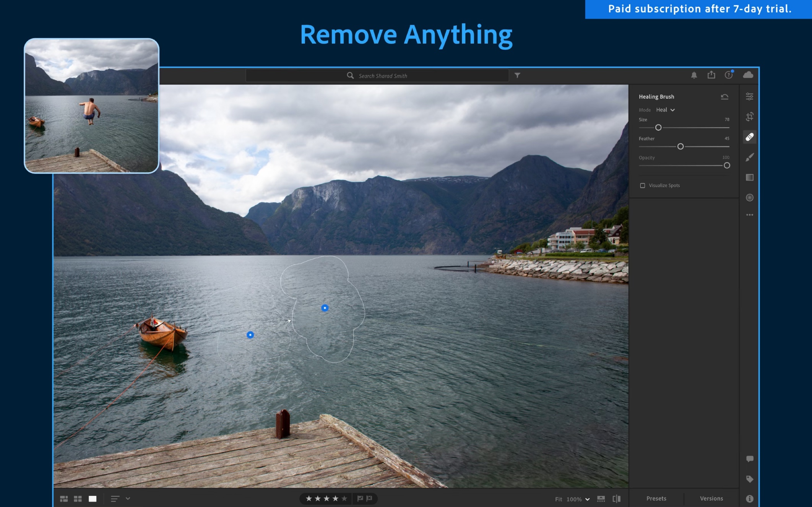Select the Crop and Rotate tool
Image resolution: width=812 pixels, height=507 pixels.
749,117
